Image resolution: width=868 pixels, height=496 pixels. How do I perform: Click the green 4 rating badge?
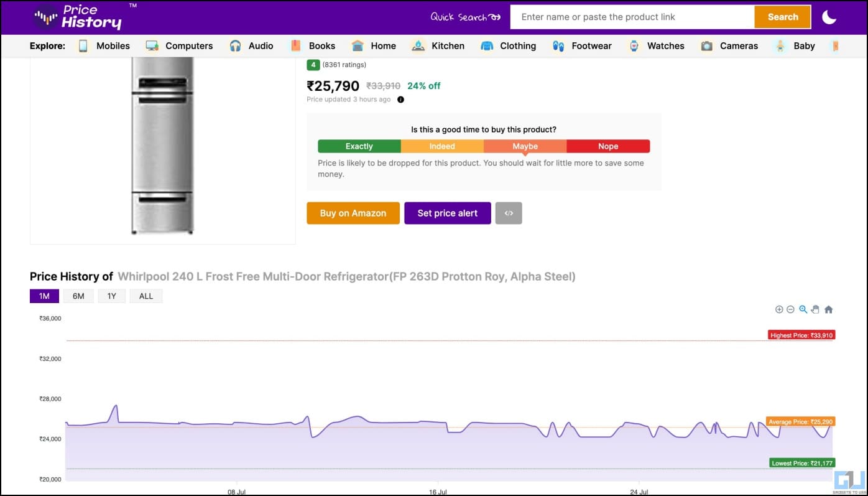click(x=313, y=65)
